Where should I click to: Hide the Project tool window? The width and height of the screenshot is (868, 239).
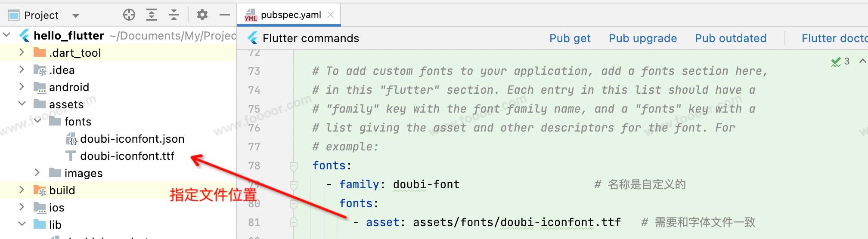(x=225, y=15)
